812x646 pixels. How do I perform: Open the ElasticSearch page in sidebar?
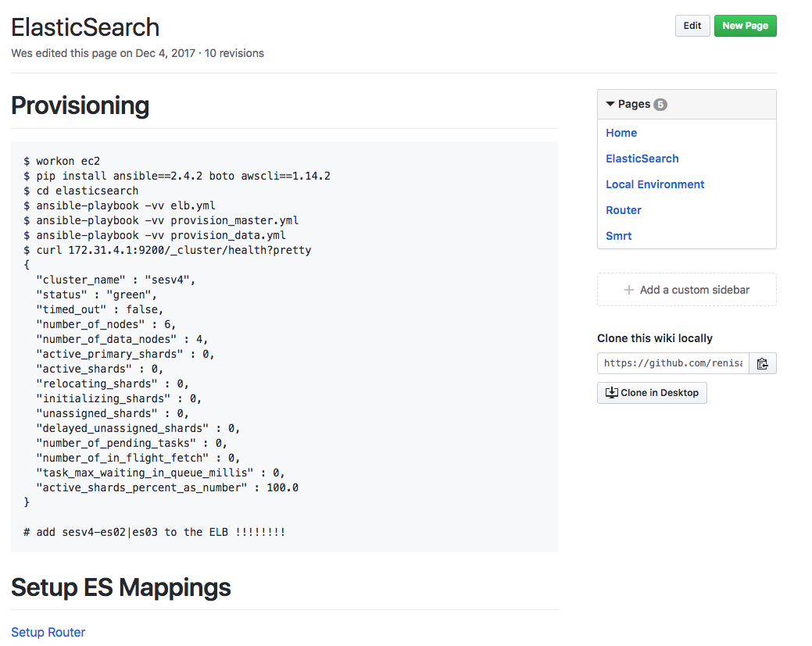[642, 159]
